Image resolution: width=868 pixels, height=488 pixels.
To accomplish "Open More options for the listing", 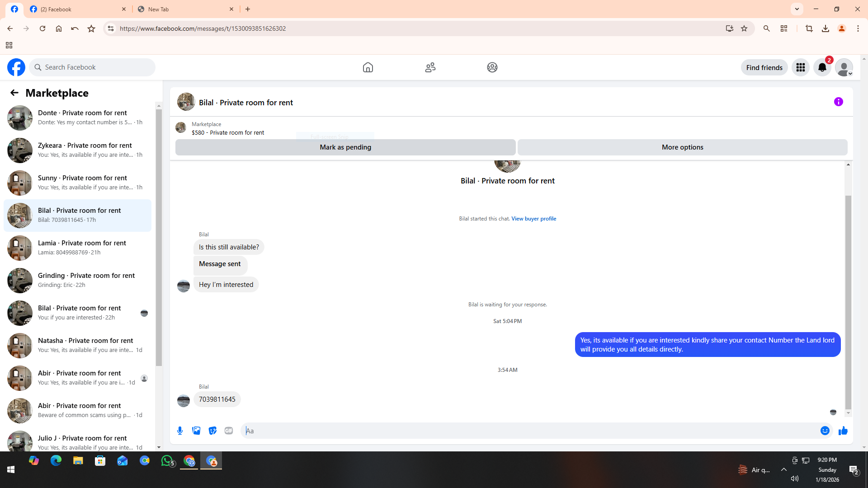I will click(x=682, y=147).
